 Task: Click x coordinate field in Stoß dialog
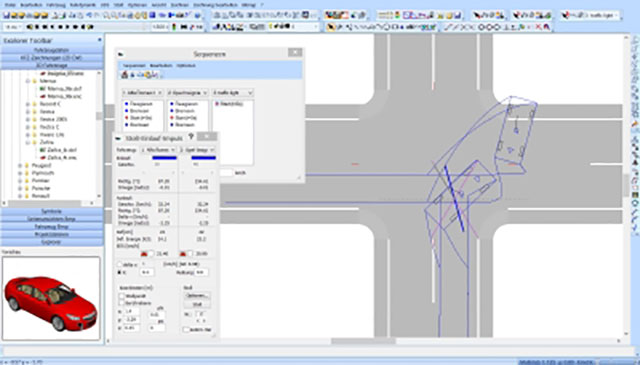[x=131, y=312]
